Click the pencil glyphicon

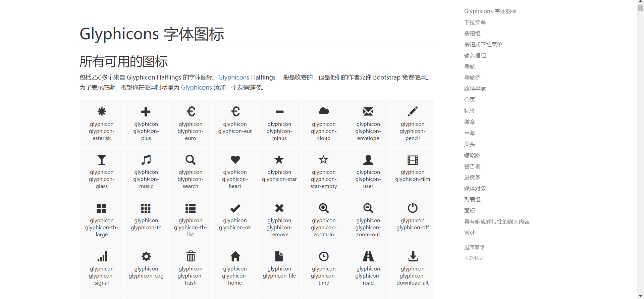pyautogui.click(x=413, y=111)
